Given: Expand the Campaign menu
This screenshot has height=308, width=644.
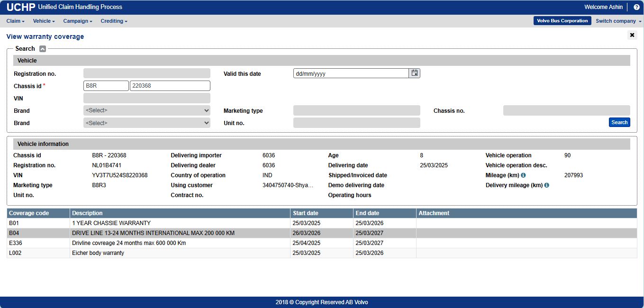Looking at the screenshot, I should [77, 21].
